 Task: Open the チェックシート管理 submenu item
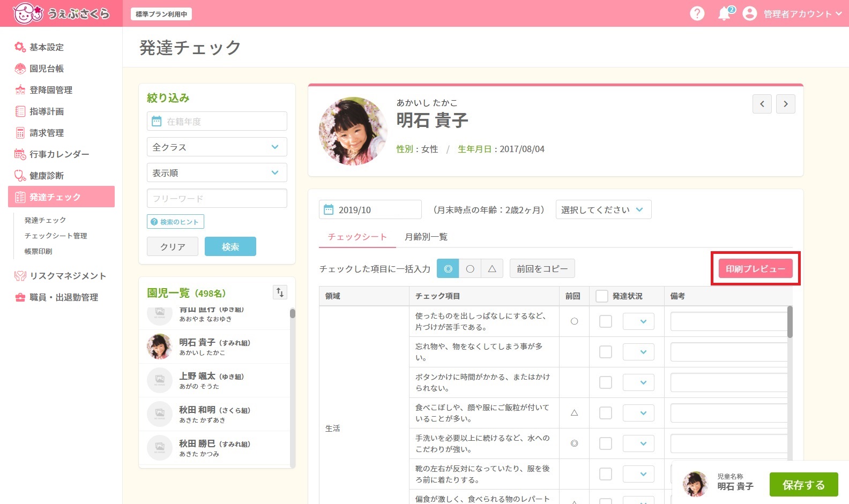(56, 236)
